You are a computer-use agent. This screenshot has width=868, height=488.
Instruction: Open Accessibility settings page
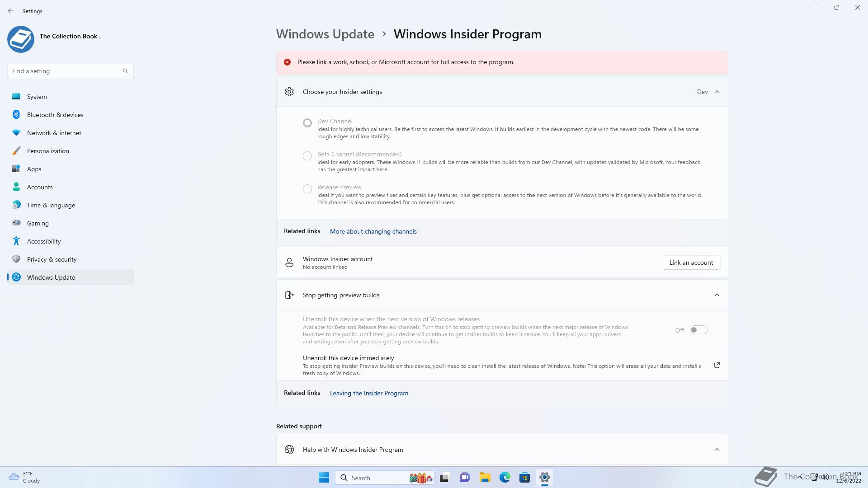pyautogui.click(x=71, y=241)
